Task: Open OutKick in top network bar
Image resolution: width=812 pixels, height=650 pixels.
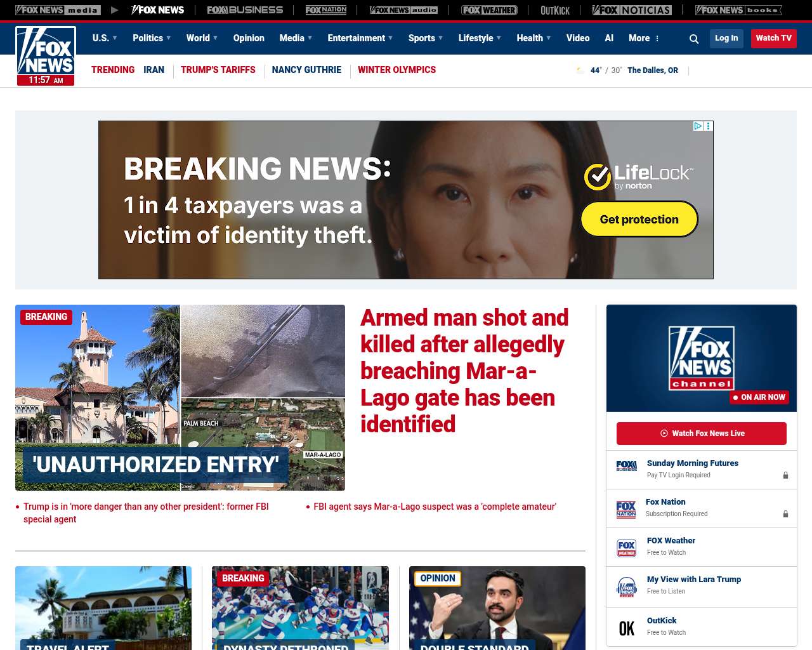Action: [554, 10]
